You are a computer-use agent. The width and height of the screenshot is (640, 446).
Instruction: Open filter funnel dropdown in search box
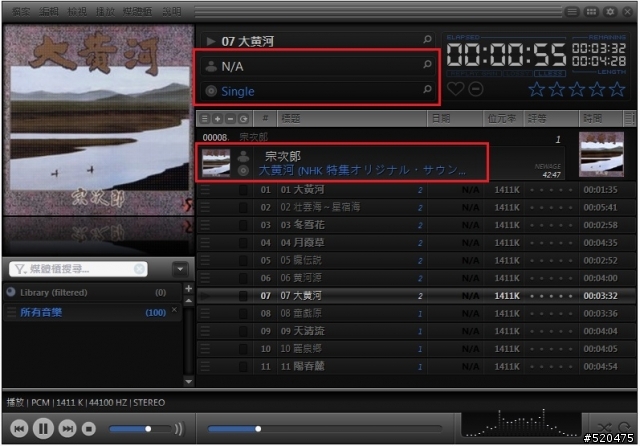point(20,269)
